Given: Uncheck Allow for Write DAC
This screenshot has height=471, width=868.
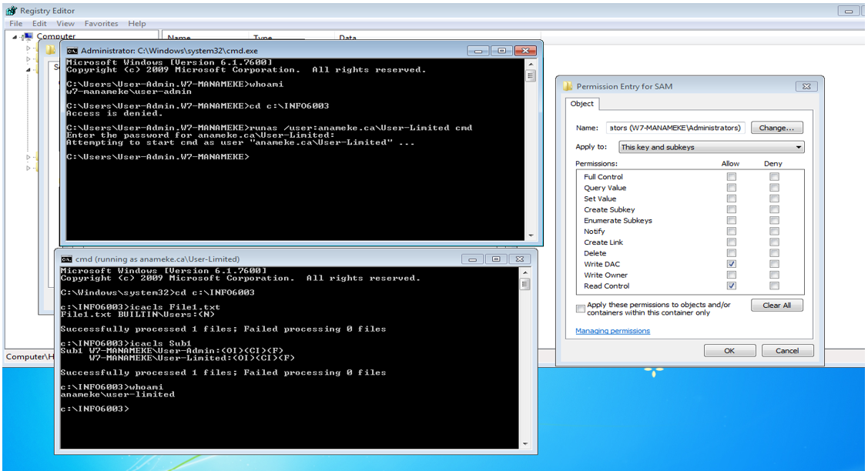Looking at the screenshot, I should 731,263.
